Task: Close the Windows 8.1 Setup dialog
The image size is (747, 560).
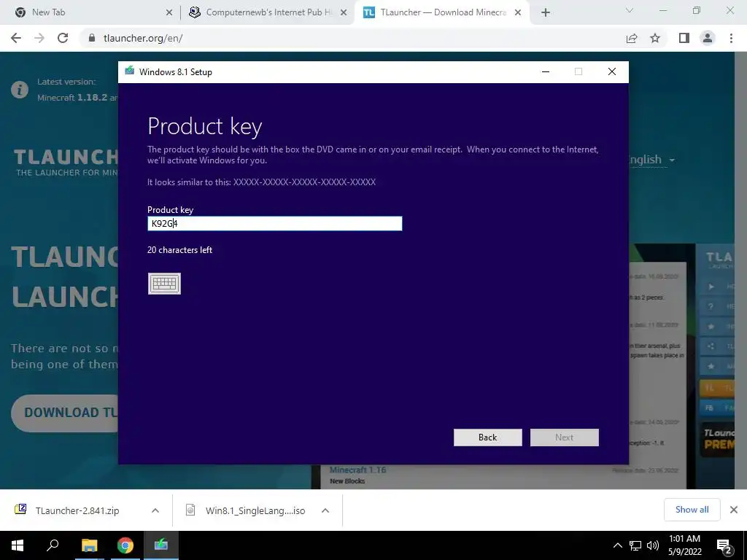Action: coord(612,72)
